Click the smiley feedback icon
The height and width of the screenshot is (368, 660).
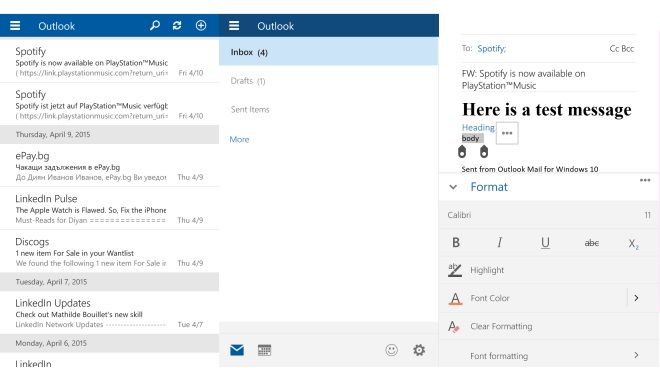point(391,350)
